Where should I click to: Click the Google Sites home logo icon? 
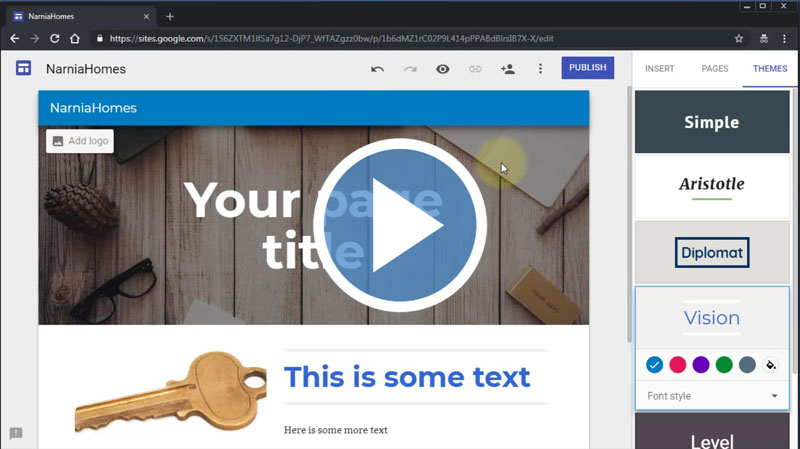point(23,68)
